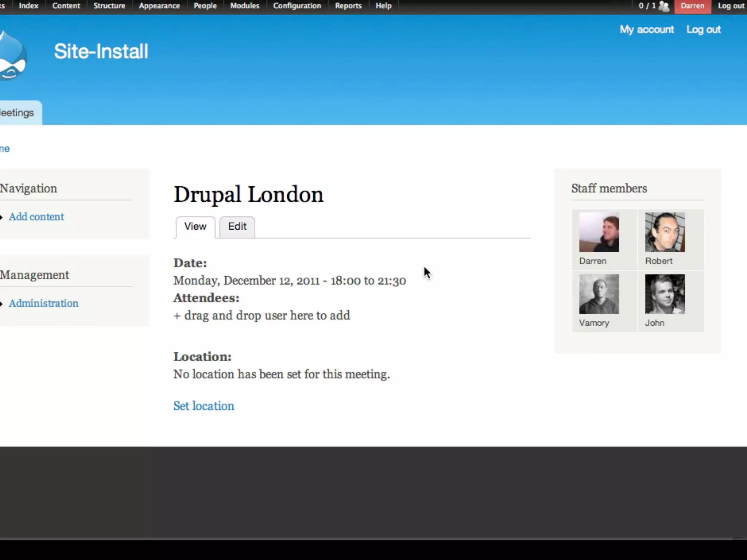Click the 0 / 1 user counter
This screenshot has width=747, height=560.
click(647, 6)
